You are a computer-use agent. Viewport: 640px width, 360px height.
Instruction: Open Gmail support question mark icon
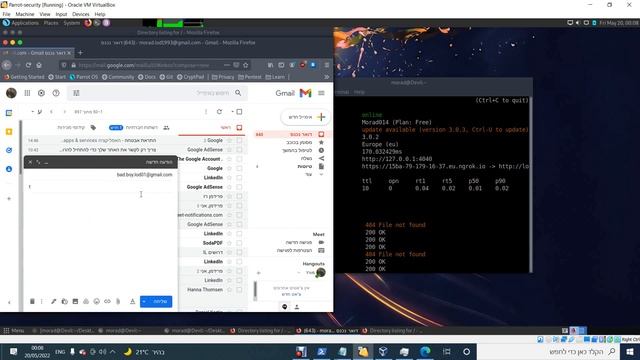click(x=56, y=93)
